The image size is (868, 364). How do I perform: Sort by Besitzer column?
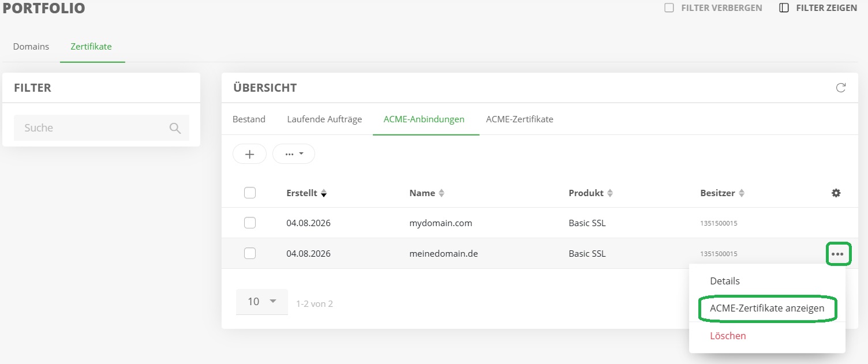[x=723, y=193]
